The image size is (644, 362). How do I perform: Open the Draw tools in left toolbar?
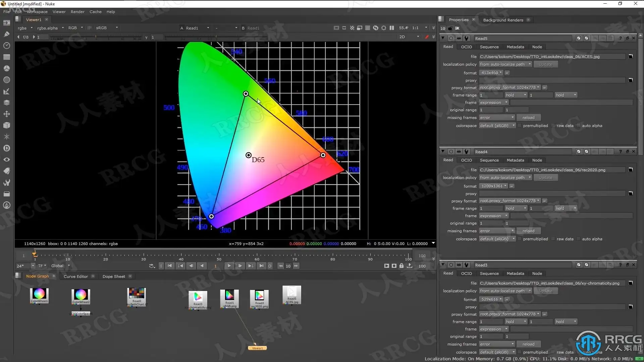click(6, 34)
